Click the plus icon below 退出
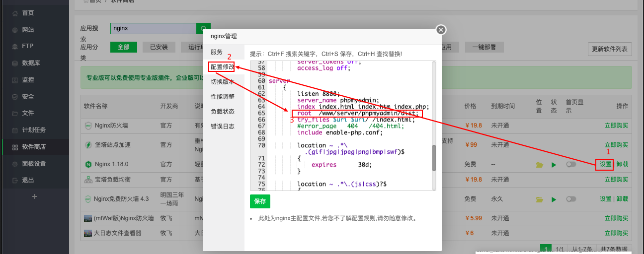Viewport: 644px width, 254px height. (34, 196)
